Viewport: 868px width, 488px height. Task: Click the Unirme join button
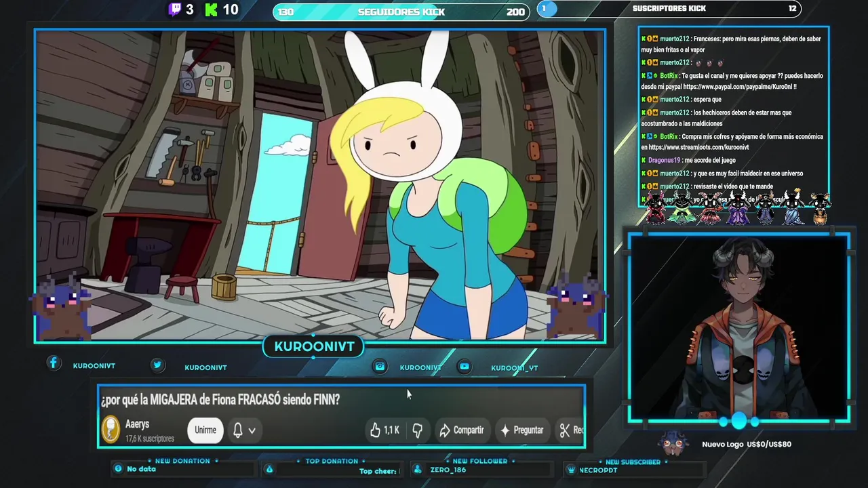[205, 430]
